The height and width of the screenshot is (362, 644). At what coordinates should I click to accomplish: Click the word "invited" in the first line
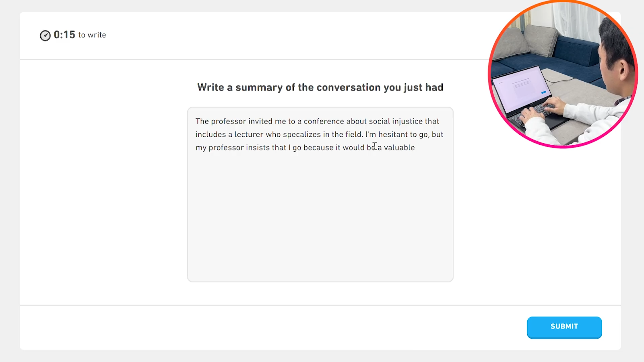260,121
